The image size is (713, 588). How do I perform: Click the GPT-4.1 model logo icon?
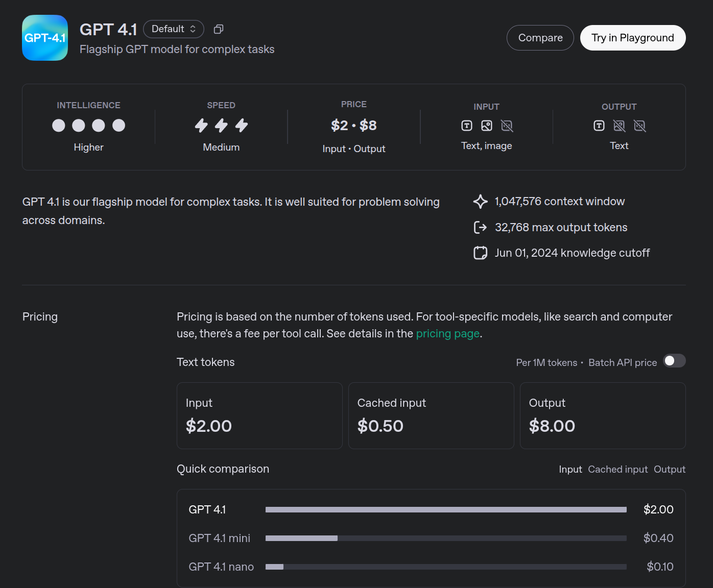(45, 38)
